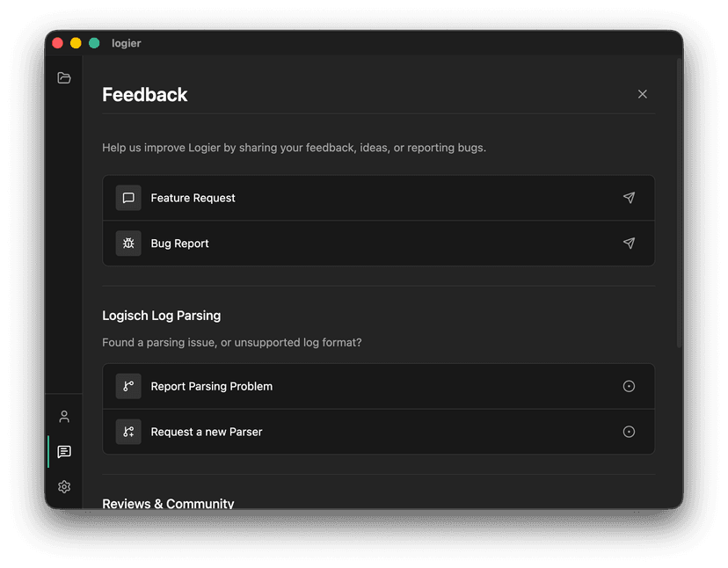The height and width of the screenshot is (568, 728).
Task: Click send arrow on Feature Request row
Action: coord(629,198)
